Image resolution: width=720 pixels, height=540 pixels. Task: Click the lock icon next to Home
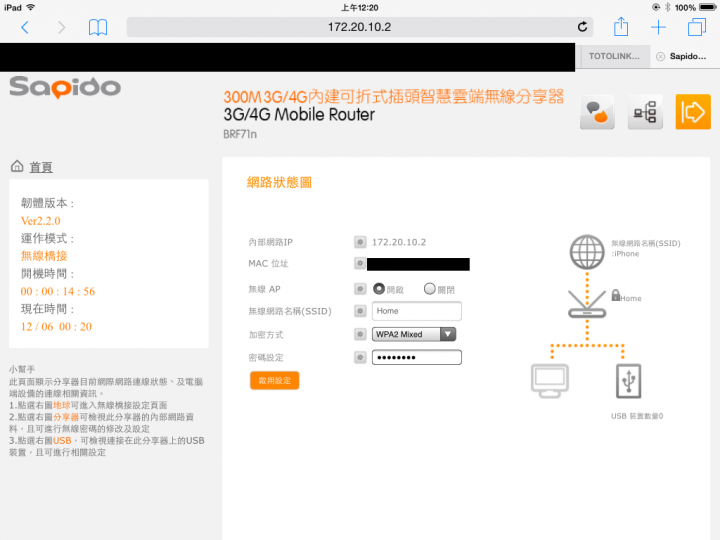[x=616, y=295]
